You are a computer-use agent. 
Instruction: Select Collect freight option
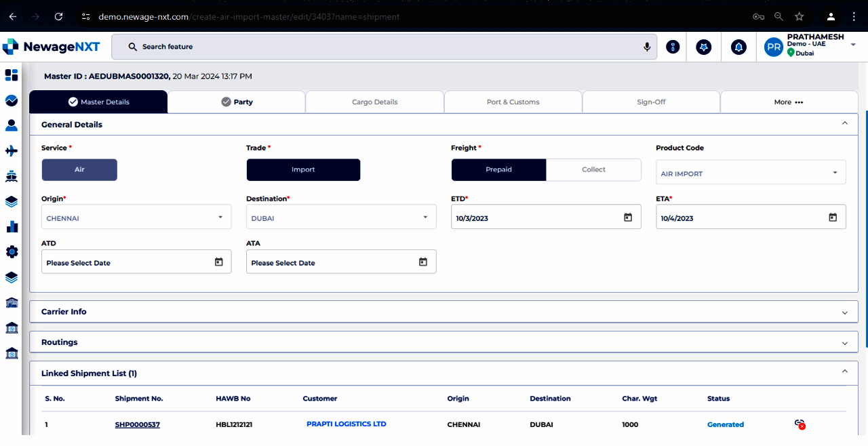(593, 169)
